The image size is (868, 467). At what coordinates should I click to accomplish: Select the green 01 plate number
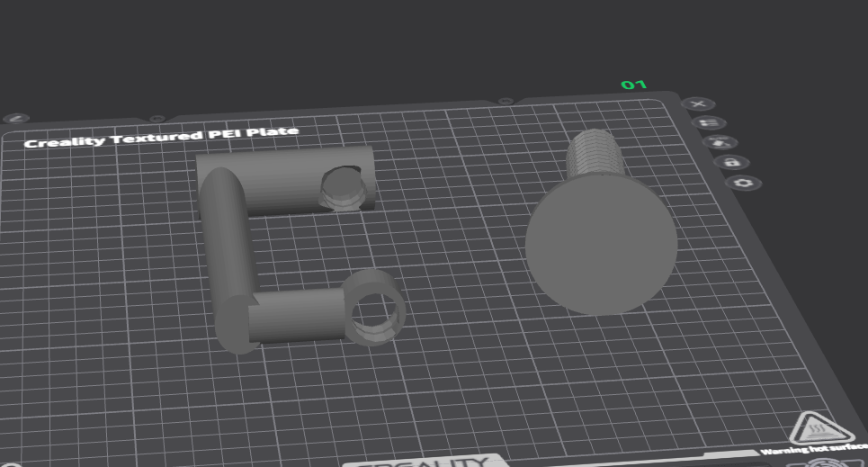(633, 85)
